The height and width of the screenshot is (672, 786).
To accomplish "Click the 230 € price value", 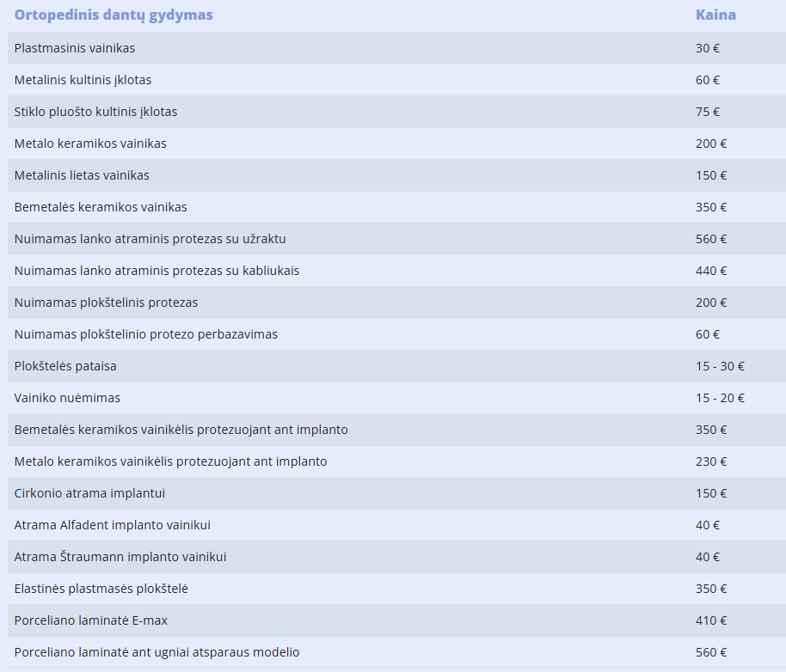I will [711, 461].
